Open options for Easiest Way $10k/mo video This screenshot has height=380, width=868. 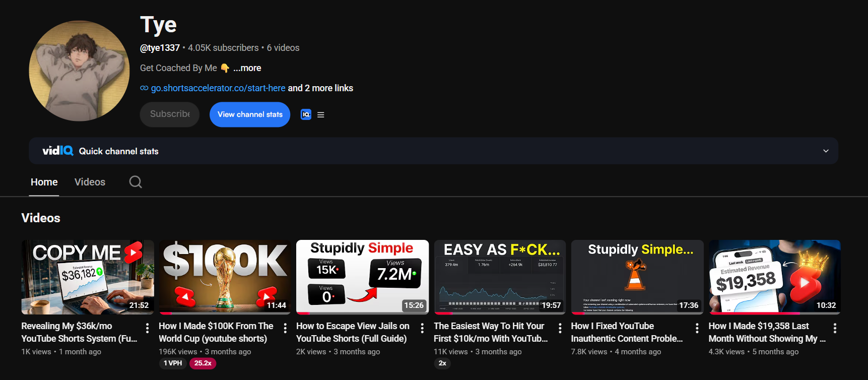[560, 329]
